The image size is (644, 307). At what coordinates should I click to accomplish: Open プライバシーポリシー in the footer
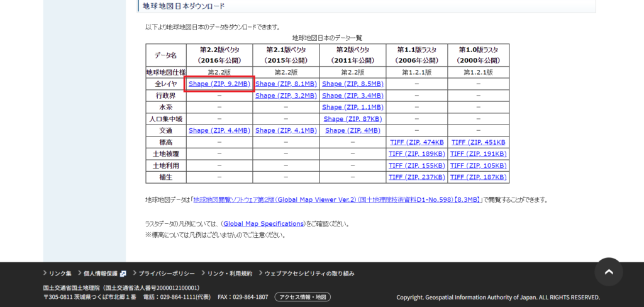coord(167,274)
